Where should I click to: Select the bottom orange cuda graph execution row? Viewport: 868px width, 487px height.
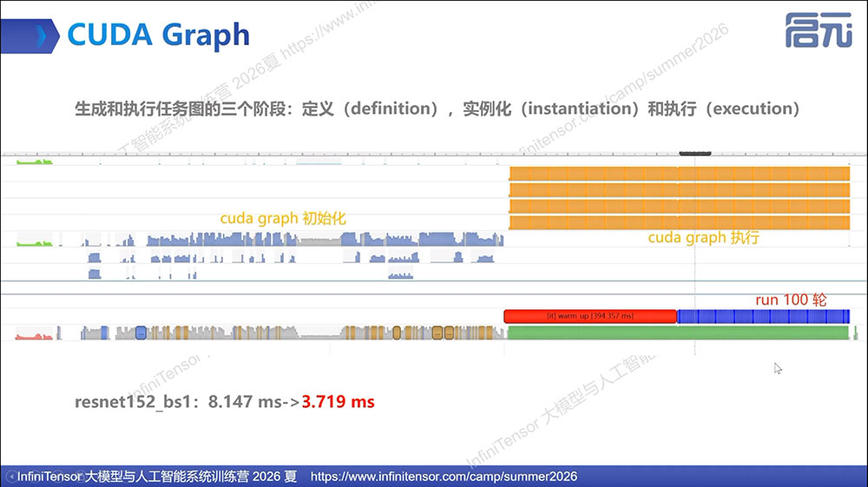click(x=680, y=223)
